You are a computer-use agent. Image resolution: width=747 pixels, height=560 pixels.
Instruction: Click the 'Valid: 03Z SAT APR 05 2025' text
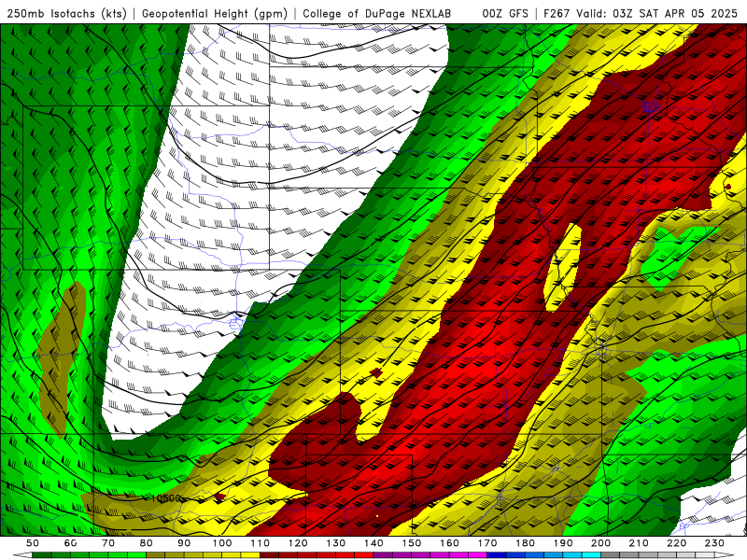point(656,14)
